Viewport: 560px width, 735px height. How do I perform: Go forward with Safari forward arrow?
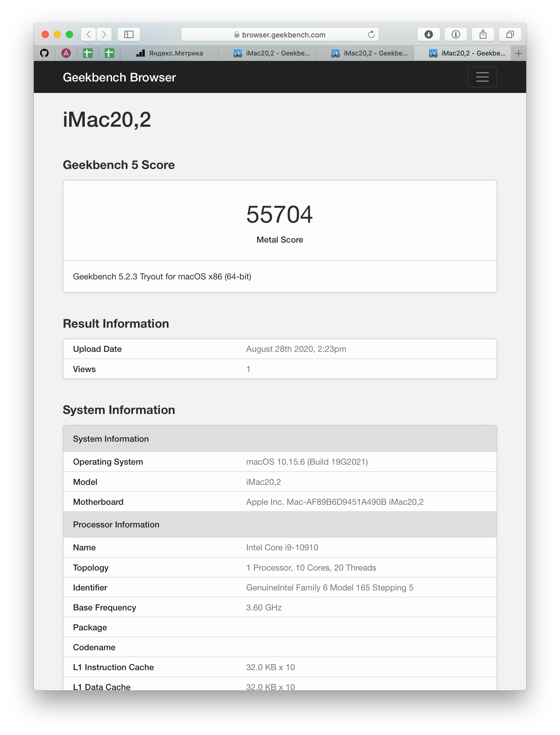click(104, 34)
